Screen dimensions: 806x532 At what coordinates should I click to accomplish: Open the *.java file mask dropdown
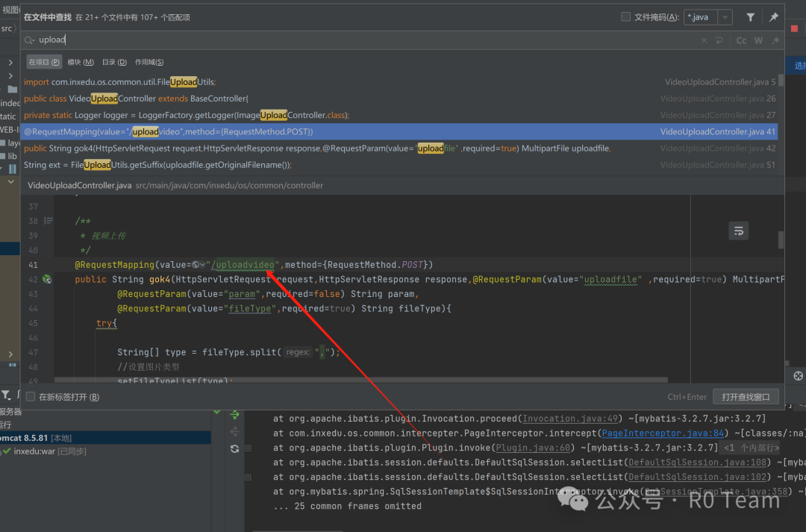[x=725, y=17]
